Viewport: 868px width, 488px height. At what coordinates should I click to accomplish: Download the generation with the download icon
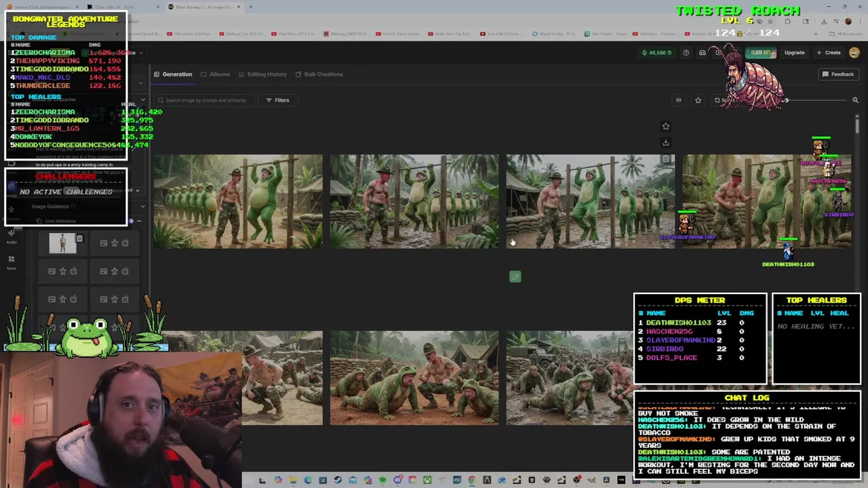tap(665, 142)
